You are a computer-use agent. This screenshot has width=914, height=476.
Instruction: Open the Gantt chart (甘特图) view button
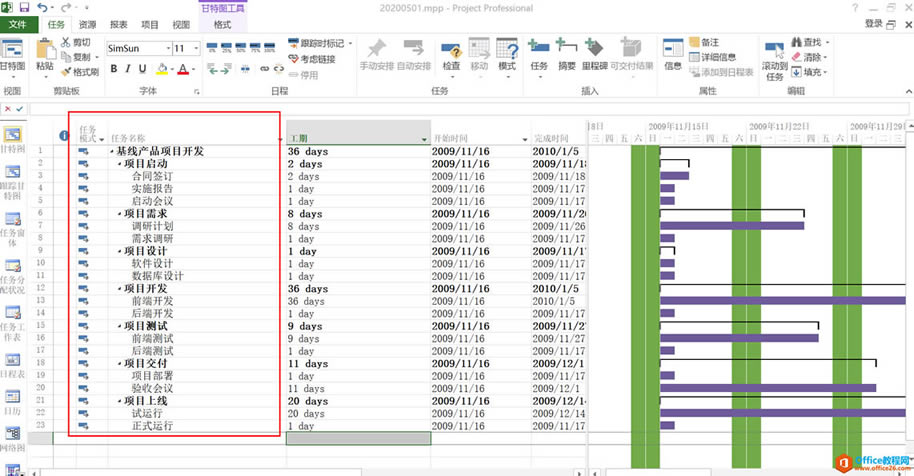12,56
